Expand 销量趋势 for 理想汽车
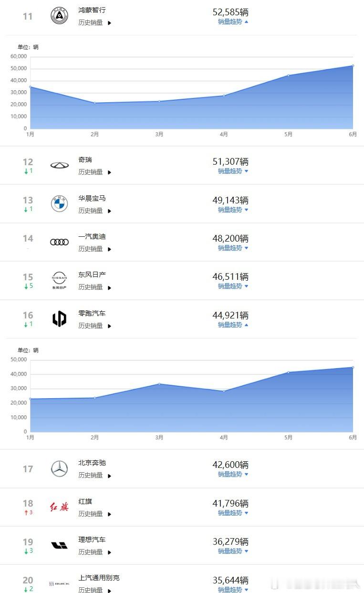The height and width of the screenshot is (593, 364). pos(233,551)
